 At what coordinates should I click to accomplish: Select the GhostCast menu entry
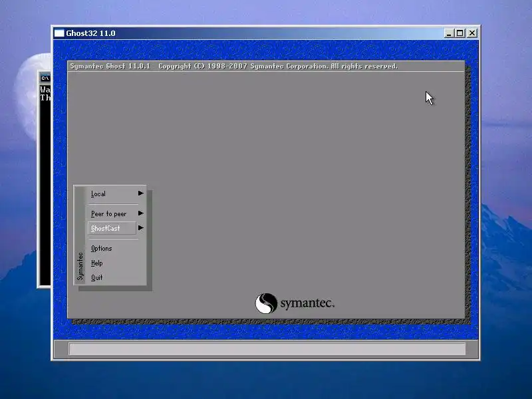[x=112, y=228]
